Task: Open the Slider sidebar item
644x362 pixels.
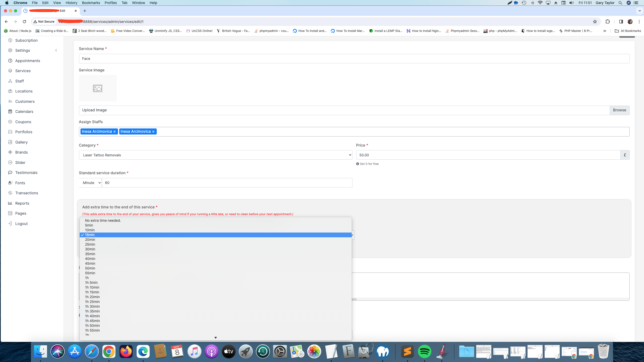Action: point(20,162)
